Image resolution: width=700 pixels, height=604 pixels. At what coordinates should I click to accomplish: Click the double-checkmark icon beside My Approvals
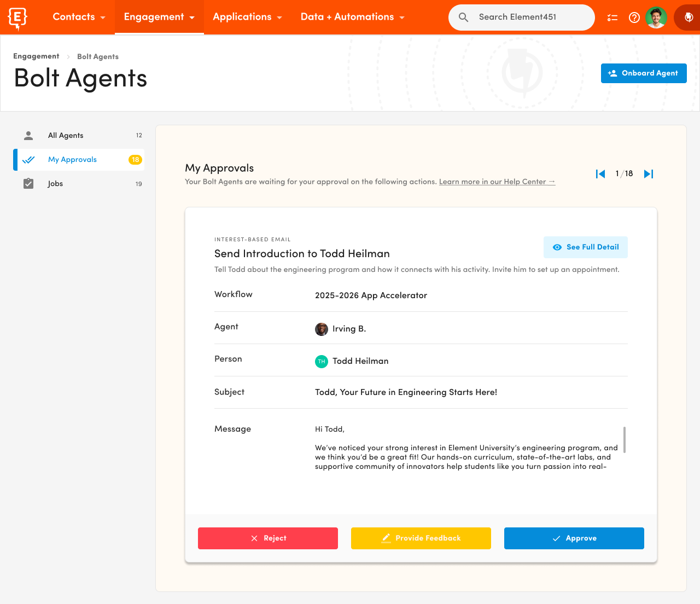[28, 159]
